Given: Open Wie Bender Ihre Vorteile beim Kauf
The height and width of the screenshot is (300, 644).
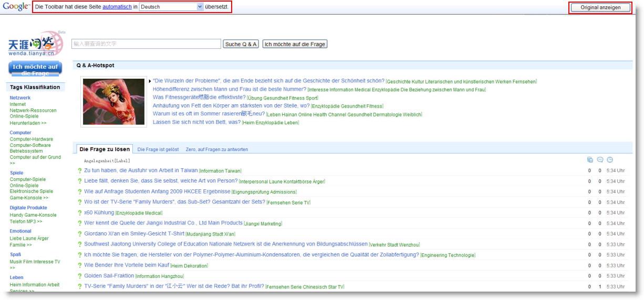Looking at the screenshot, I should click(x=127, y=265).
